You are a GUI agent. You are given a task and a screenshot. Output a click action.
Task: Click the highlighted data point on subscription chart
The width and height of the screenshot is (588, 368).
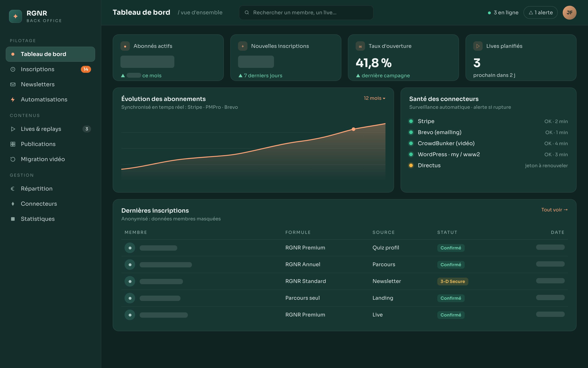pyautogui.click(x=354, y=129)
